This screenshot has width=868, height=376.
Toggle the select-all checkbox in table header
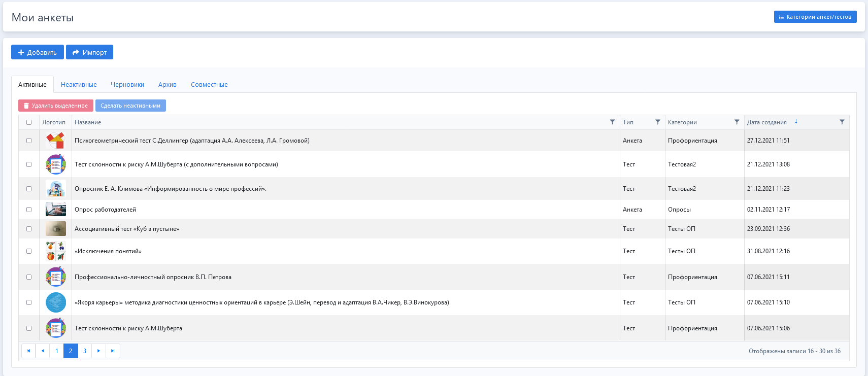(29, 122)
